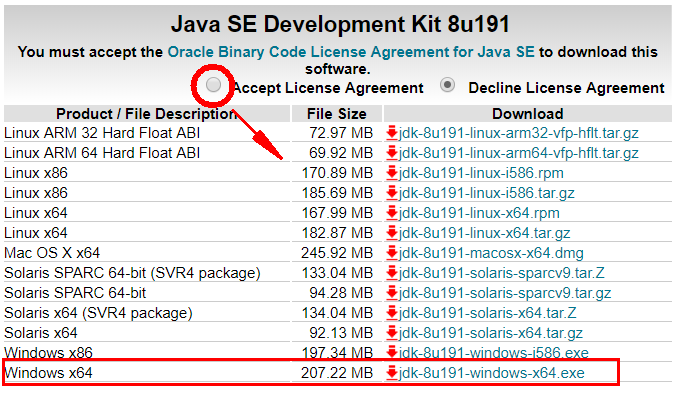The width and height of the screenshot is (682, 400).
Task: Click the Download column header
Action: click(527, 113)
